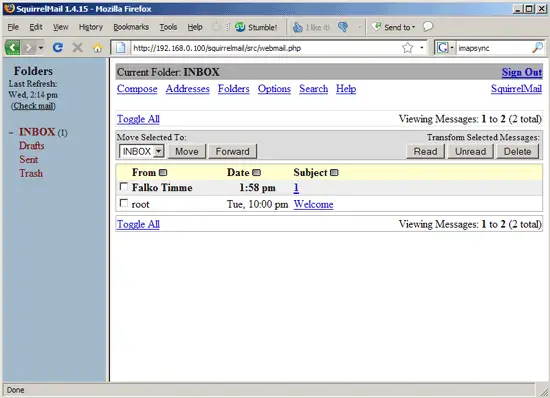Viewport: 550px width, 398px height.
Task: Select the Trash folder
Action: pyautogui.click(x=31, y=173)
